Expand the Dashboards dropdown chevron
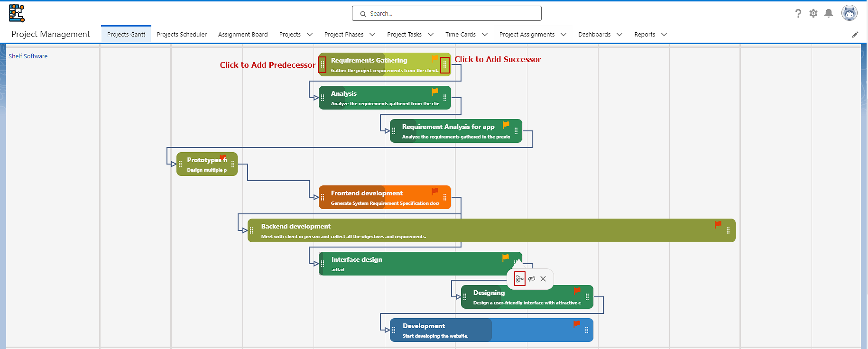This screenshot has height=349, width=868. (x=619, y=35)
